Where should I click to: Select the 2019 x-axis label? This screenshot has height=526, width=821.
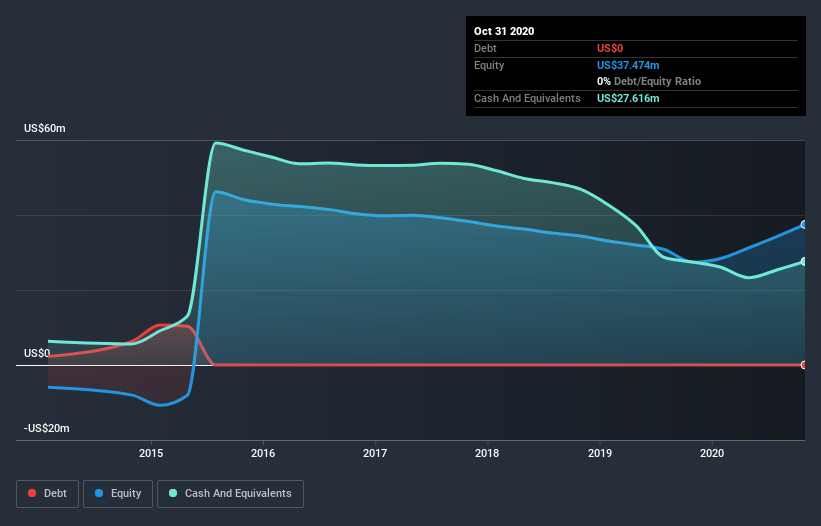[x=600, y=453]
